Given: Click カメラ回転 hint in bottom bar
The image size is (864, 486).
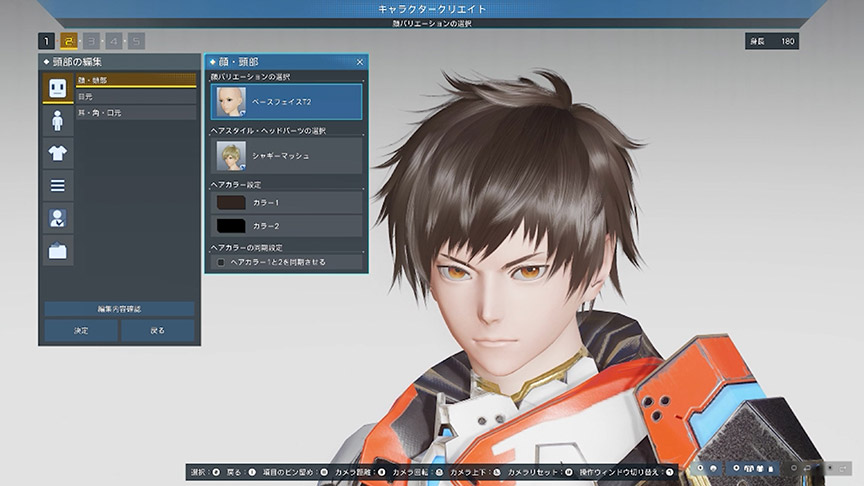Looking at the screenshot, I should 418,472.
